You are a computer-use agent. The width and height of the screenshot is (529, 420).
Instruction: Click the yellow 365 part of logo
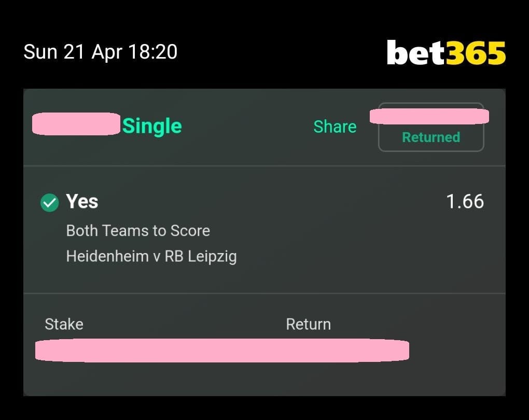tap(476, 53)
